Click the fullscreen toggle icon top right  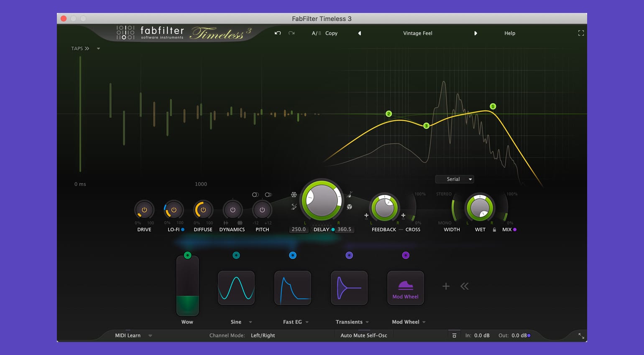581,33
